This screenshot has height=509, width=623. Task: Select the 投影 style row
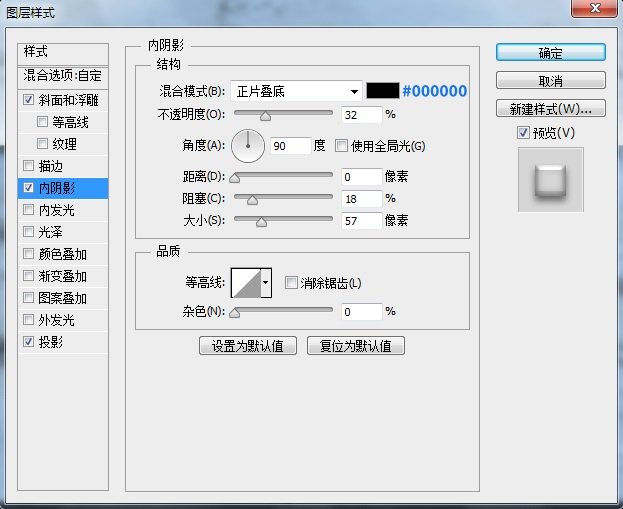click(x=63, y=342)
